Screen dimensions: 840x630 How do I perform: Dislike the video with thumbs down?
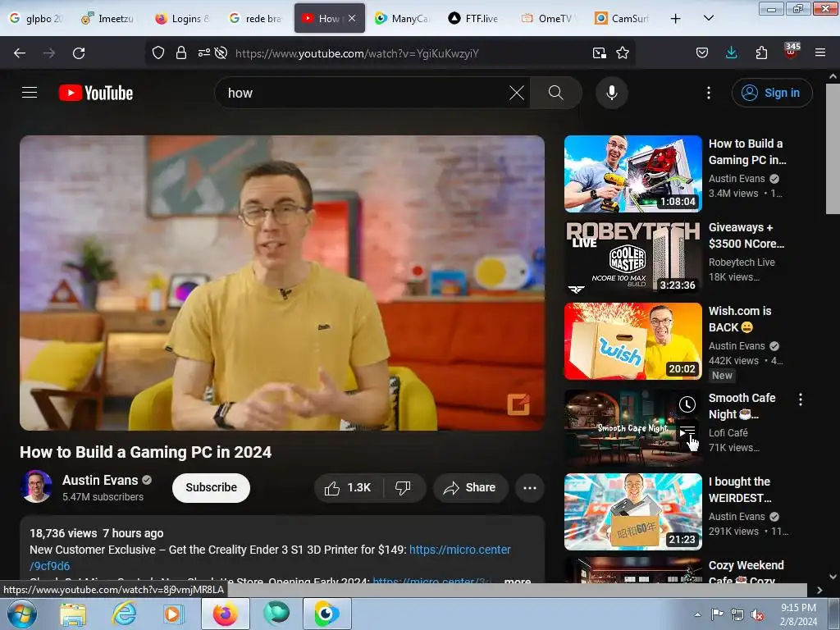pos(403,487)
